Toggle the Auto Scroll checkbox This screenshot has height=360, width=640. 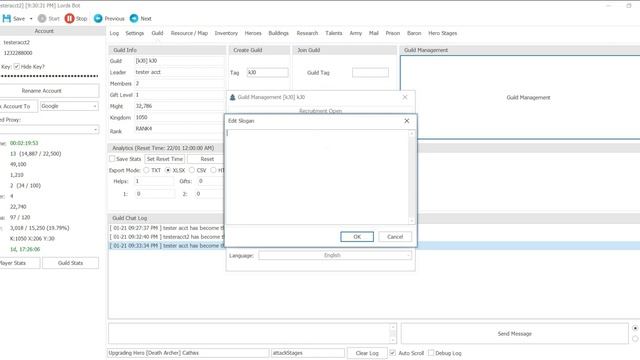[392, 353]
